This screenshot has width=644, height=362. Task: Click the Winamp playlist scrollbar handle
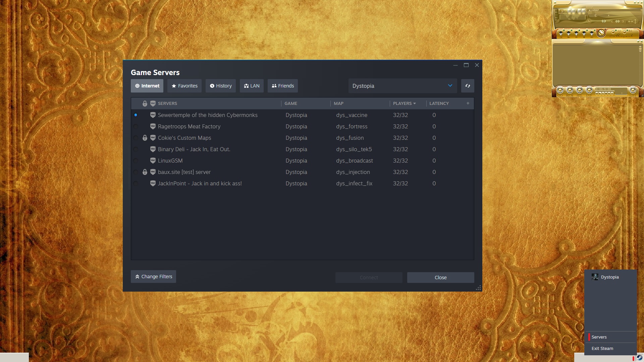pyautogui.click(x=640, y=49)
